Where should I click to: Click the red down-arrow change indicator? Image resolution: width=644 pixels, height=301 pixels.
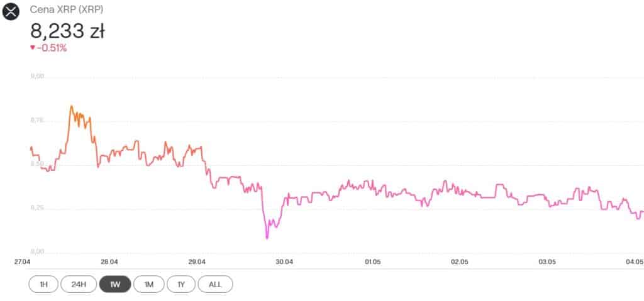tap(33, 48)
